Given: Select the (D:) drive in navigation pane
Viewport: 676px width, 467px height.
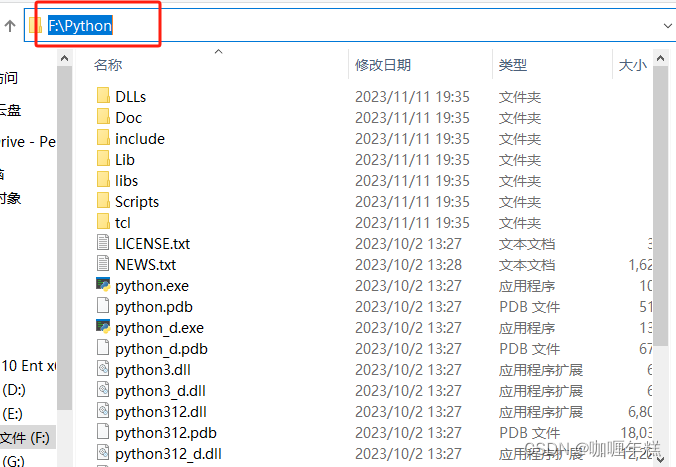Looking at the screenshot, I should [x=14, y=390].
